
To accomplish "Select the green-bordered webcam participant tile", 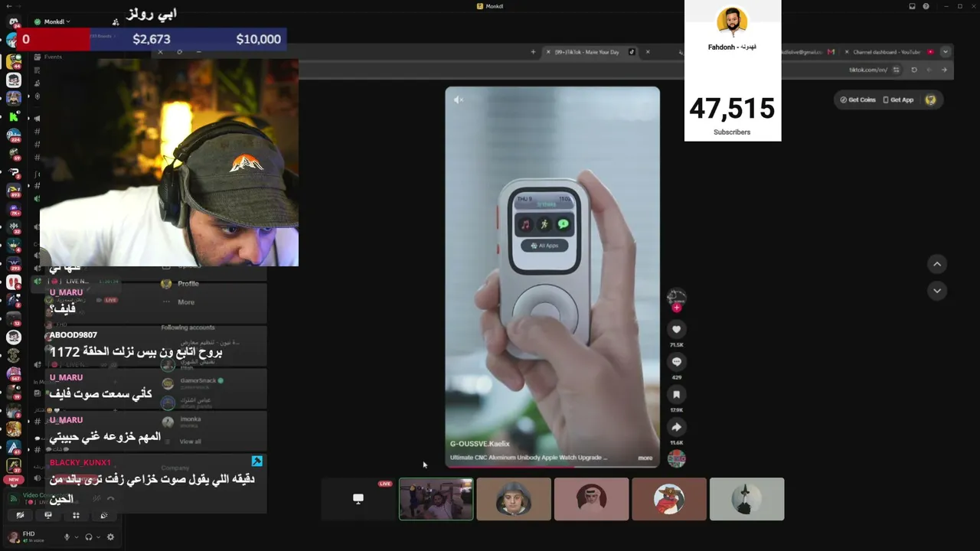I will pyautogui.click(x=436, y=499).
